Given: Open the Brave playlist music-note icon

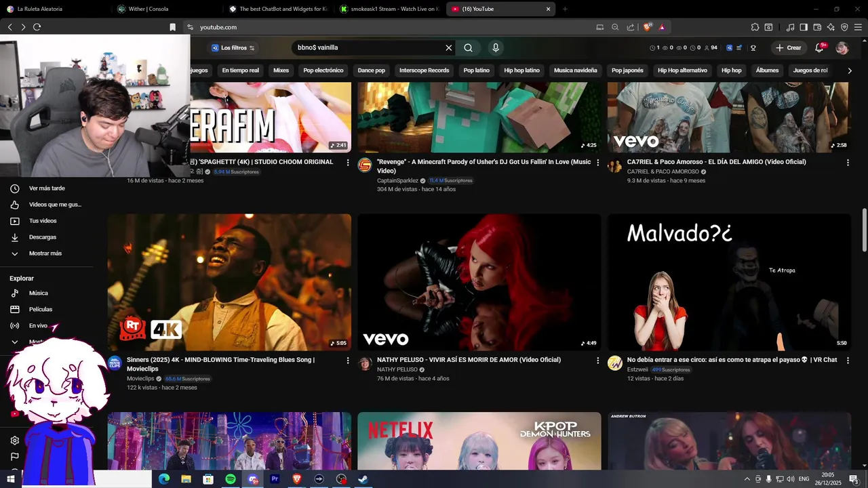Looking at the screenshot, I should coord(790,27).
